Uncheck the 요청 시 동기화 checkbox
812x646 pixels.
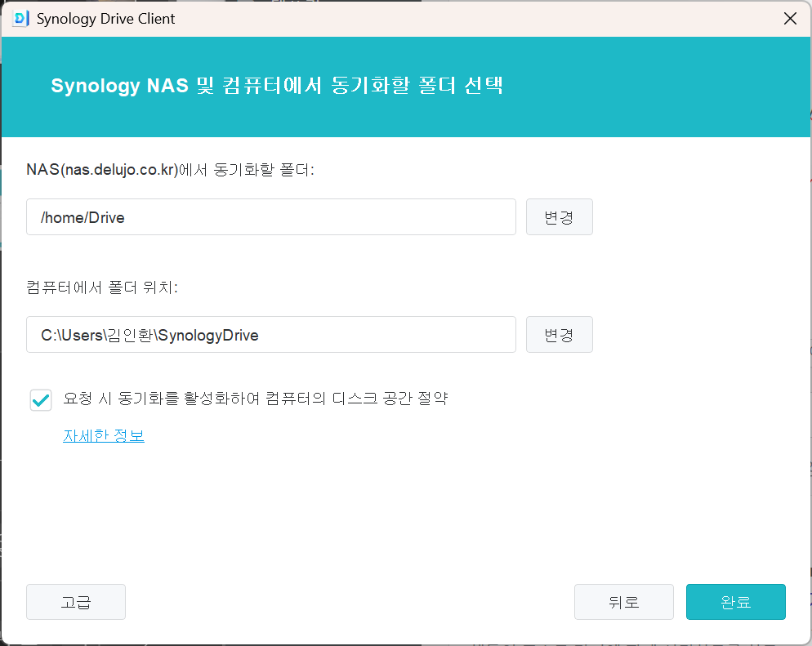pos(41,400)
